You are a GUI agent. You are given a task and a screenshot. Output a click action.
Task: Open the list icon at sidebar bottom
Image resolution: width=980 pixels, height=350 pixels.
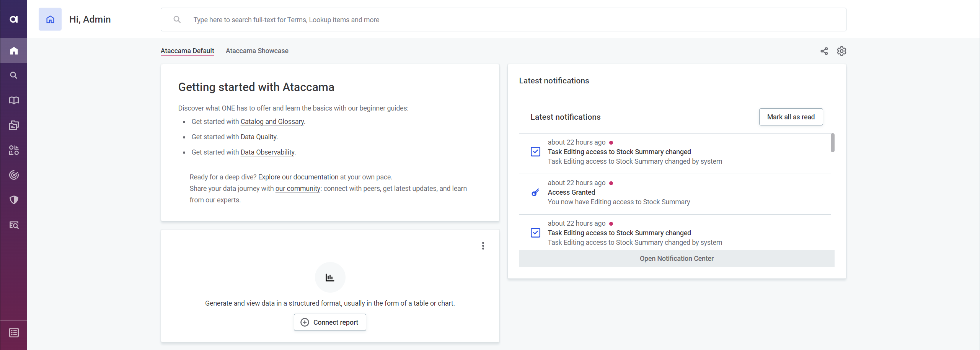(x=14, y=332)
